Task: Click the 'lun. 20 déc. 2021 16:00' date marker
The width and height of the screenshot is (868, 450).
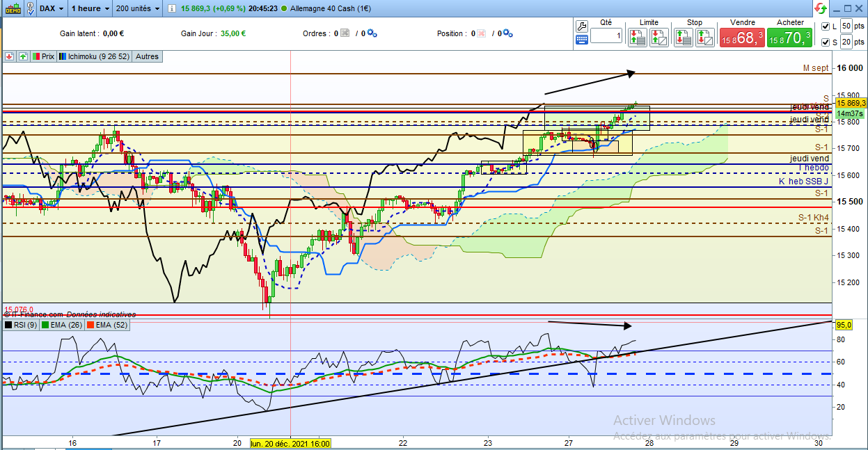Action: pyautogui.click(x=290, y=443)
